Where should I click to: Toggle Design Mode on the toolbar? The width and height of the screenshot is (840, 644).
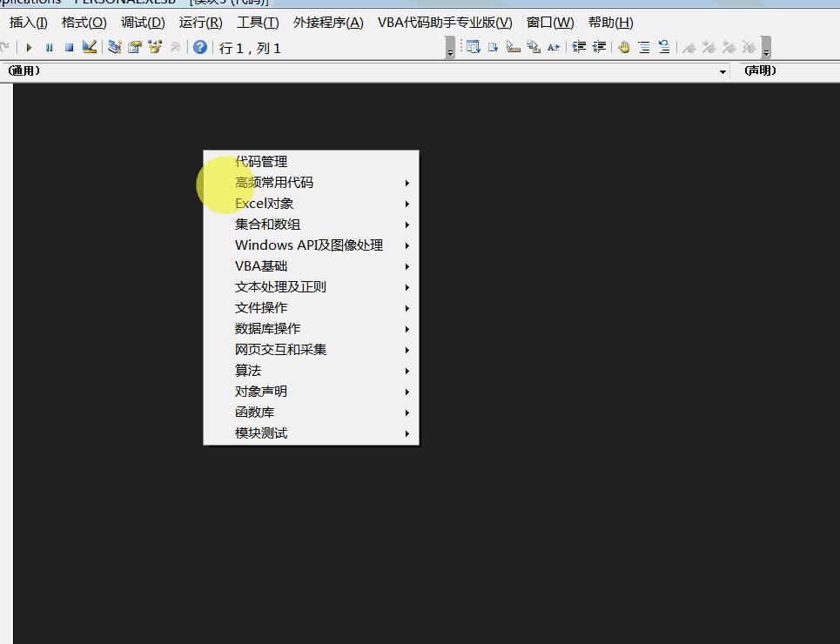coord(91,47)
